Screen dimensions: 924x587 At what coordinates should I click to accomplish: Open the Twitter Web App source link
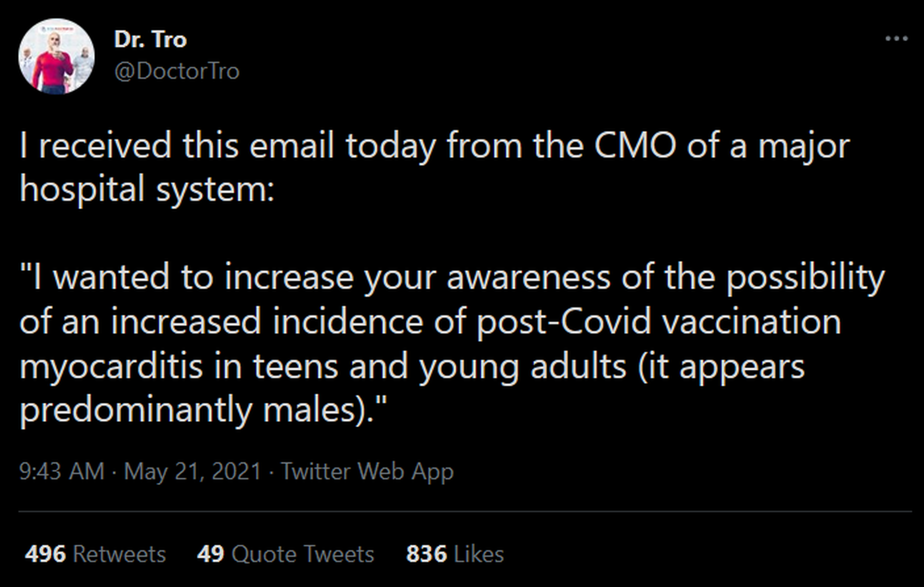click(x=367, y=471)
